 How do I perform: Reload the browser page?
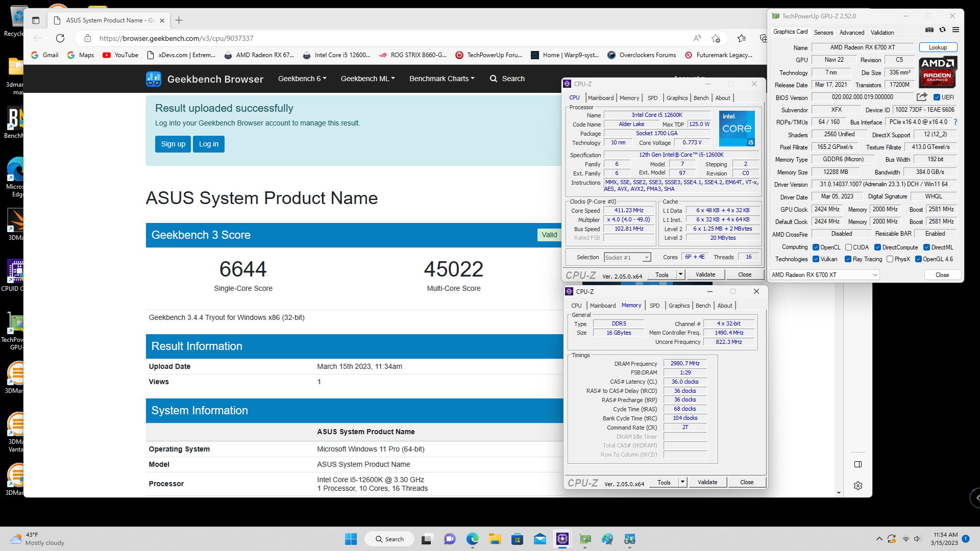pos(60,38)
